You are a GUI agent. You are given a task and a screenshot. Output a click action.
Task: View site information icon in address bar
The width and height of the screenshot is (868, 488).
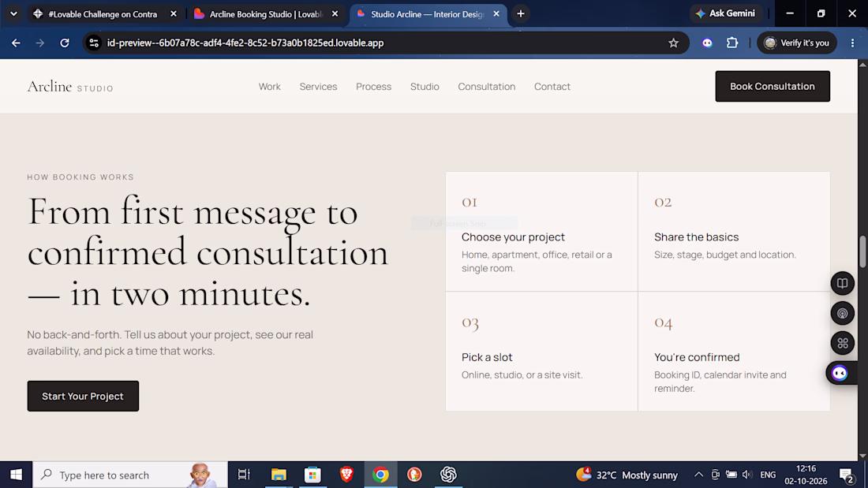94,43
